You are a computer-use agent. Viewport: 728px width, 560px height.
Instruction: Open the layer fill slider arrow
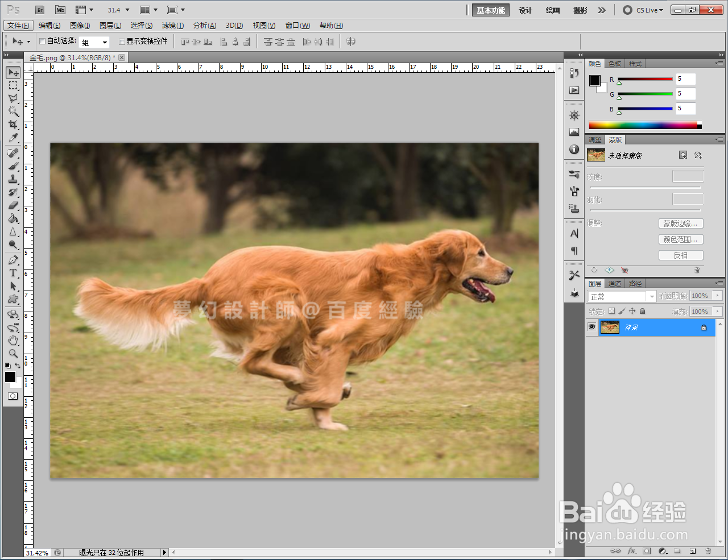(x=718, y=312)
